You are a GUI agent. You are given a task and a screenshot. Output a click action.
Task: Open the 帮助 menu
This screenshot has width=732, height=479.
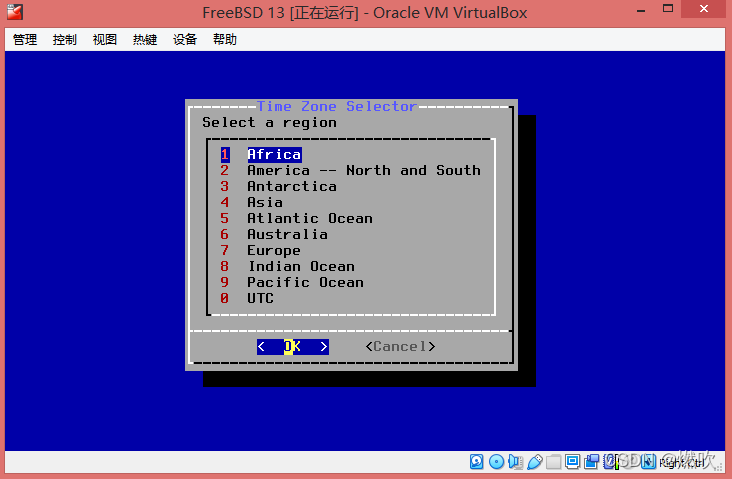coord(225,40)
